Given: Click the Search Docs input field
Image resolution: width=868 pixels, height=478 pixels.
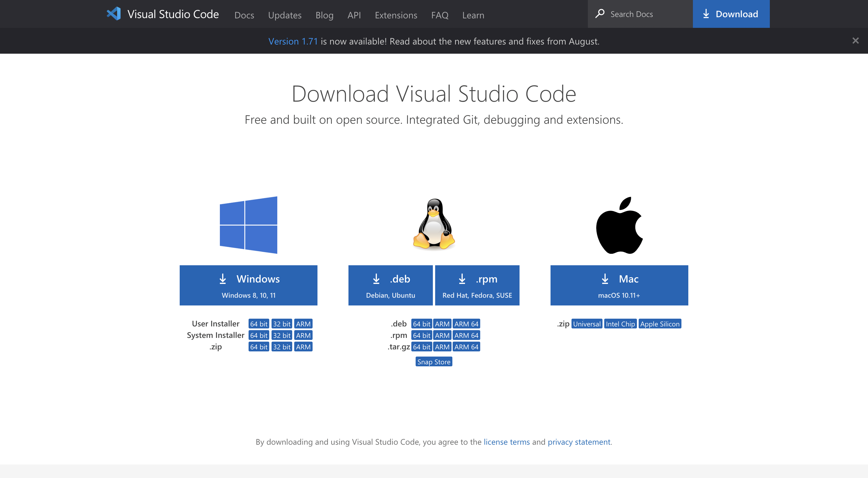Looking at the screenshot, I should coord(640,14).
